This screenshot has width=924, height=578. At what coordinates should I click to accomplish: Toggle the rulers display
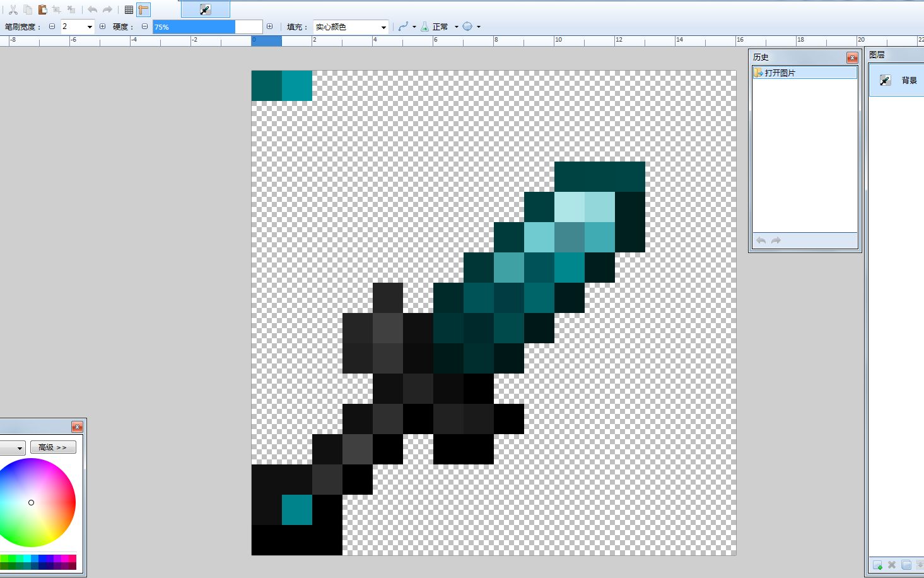click(144, 9)
